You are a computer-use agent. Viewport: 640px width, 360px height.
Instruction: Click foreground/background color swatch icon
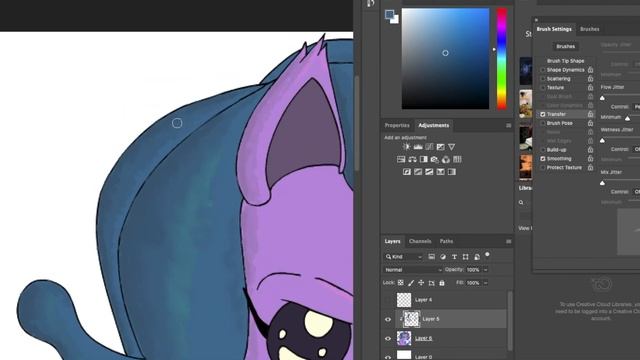click(x=391, y=16)
